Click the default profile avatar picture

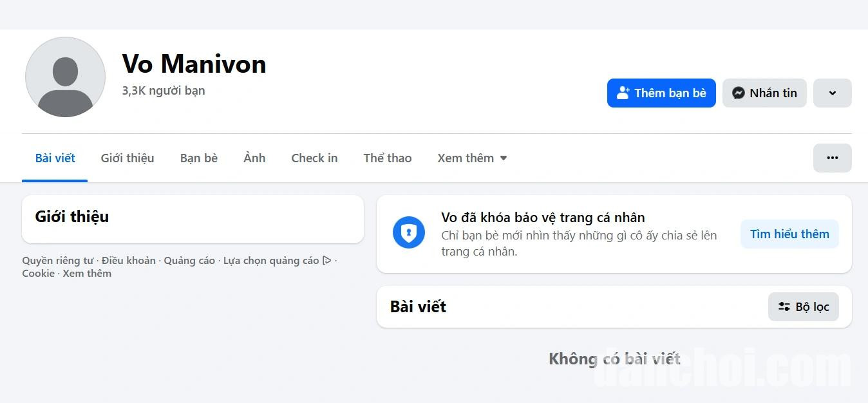coord(65,77)
